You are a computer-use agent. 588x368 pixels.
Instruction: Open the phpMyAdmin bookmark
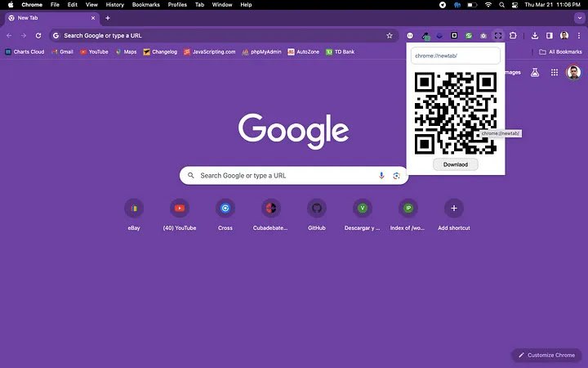[262, 52]
